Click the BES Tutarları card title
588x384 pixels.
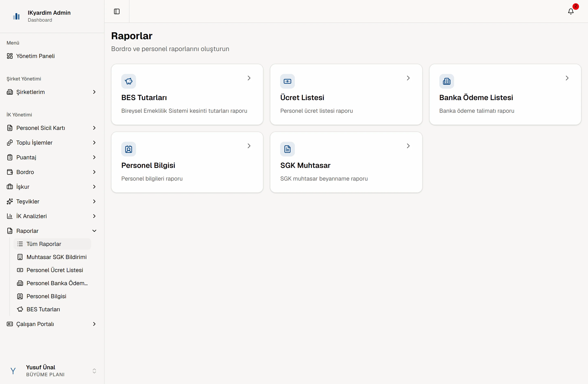click(x=144, y=98)
